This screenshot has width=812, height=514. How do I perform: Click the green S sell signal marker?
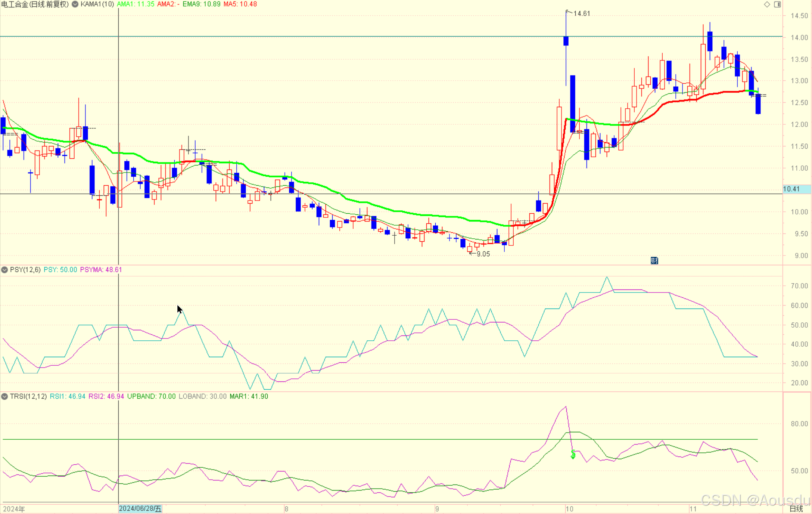(573, 454)
